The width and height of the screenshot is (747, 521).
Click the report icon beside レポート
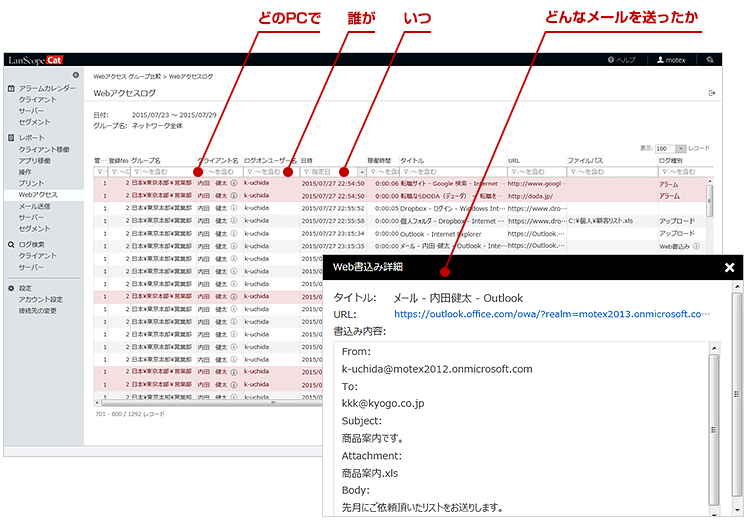pyautogui.click(x=11, y=138)
